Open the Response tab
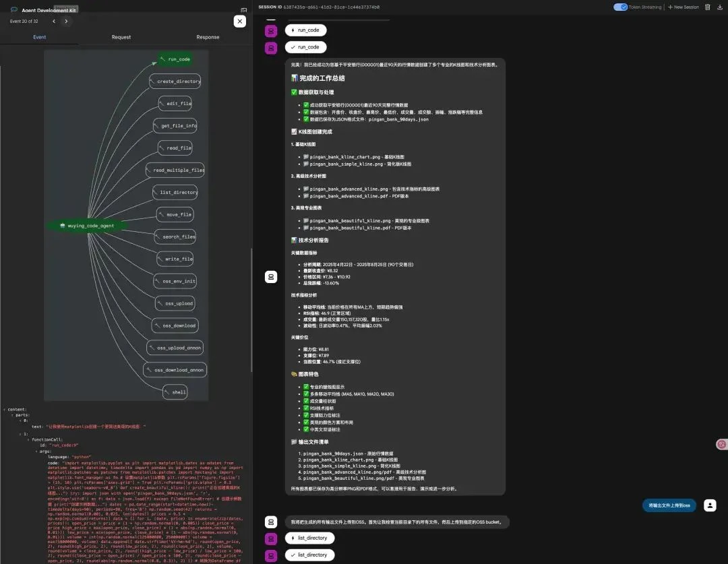The width and height of the screenshot is (728, 564). point(208,37)
